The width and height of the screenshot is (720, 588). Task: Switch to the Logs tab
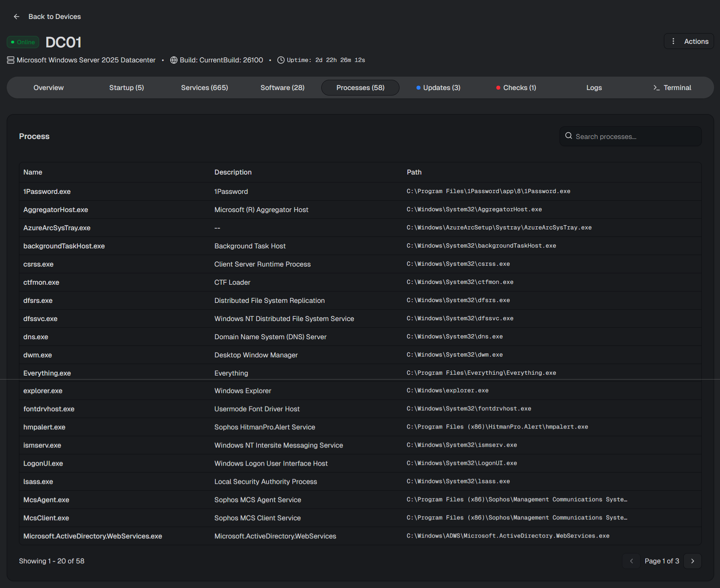click(x=594, y=88)
